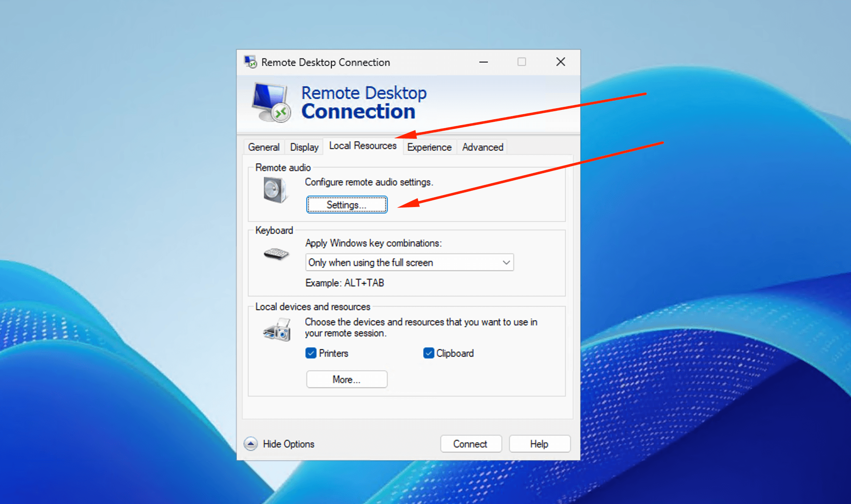Collapse options with the Hide Options arrow
The image size is (851, 504).
(251, 444)
